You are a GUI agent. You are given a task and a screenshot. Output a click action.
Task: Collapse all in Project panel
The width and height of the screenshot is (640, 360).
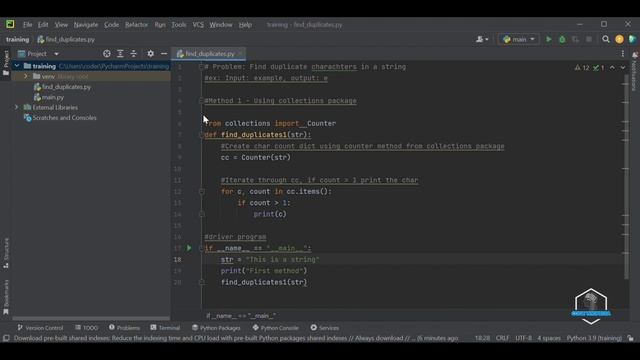click(x=133, y=53)
